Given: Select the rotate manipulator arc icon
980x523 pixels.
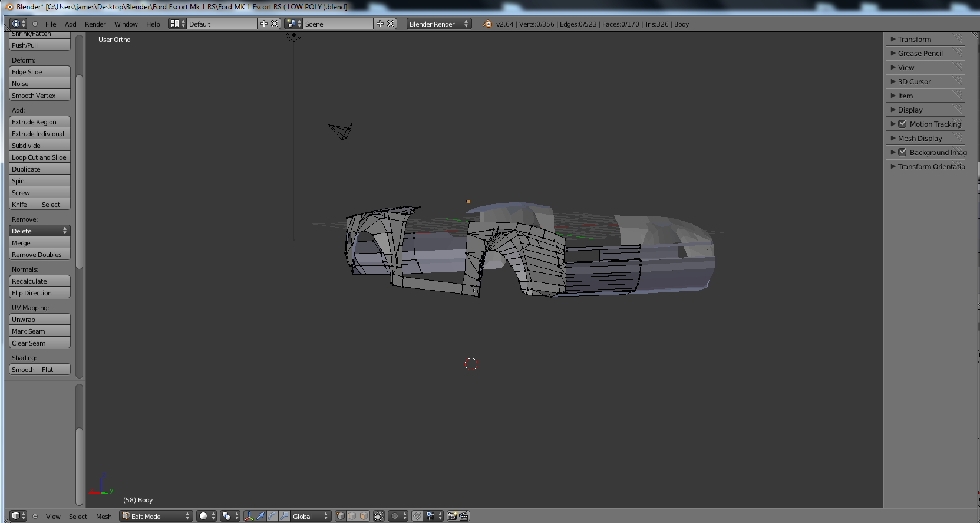Looking at the screenshot, I should (272, 516).
